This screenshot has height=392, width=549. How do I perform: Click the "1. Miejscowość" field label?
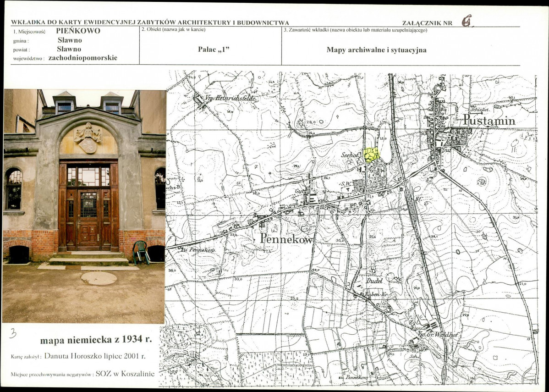[29, 32]
